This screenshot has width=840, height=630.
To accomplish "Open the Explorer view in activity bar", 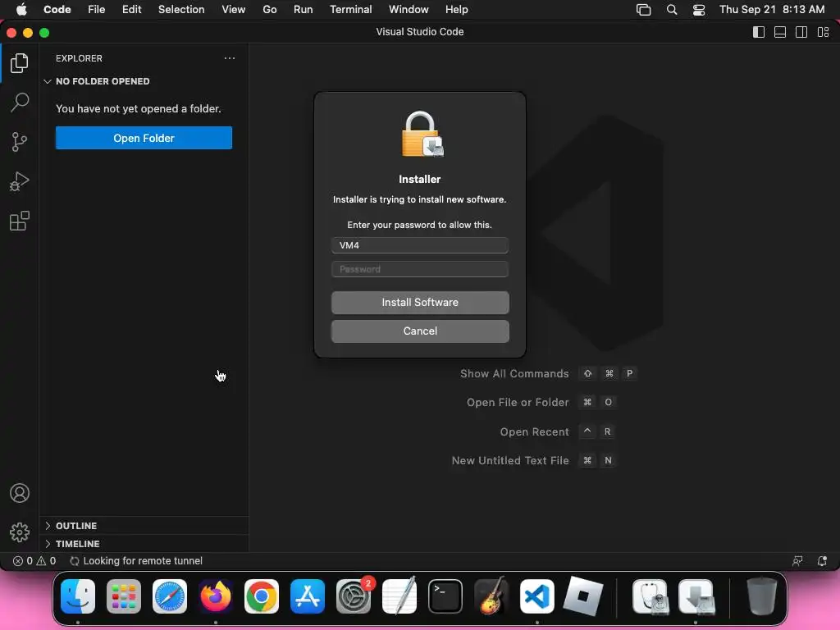I will pos(20,63).
